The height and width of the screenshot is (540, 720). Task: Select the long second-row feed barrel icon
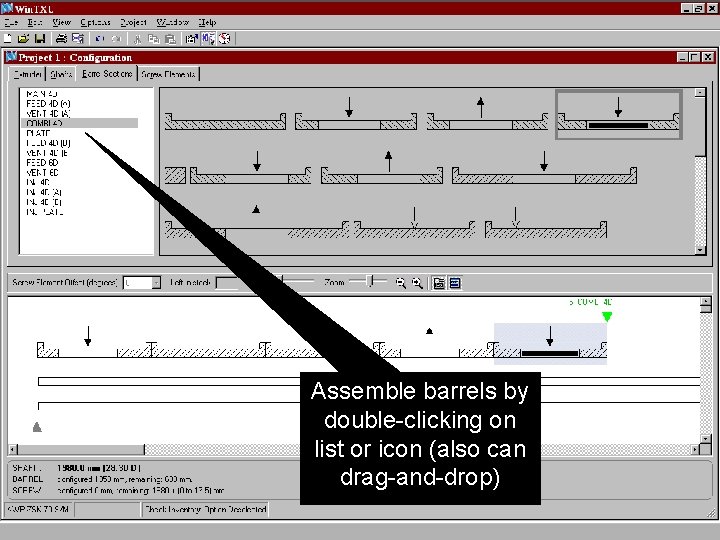pyautogui.click(x=544, y=168)
